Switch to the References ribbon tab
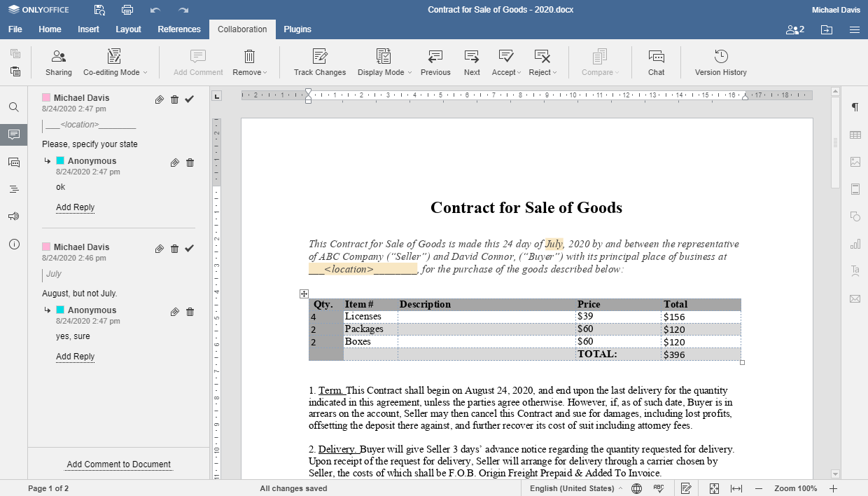Screen dimensions: 868x496 178,29
